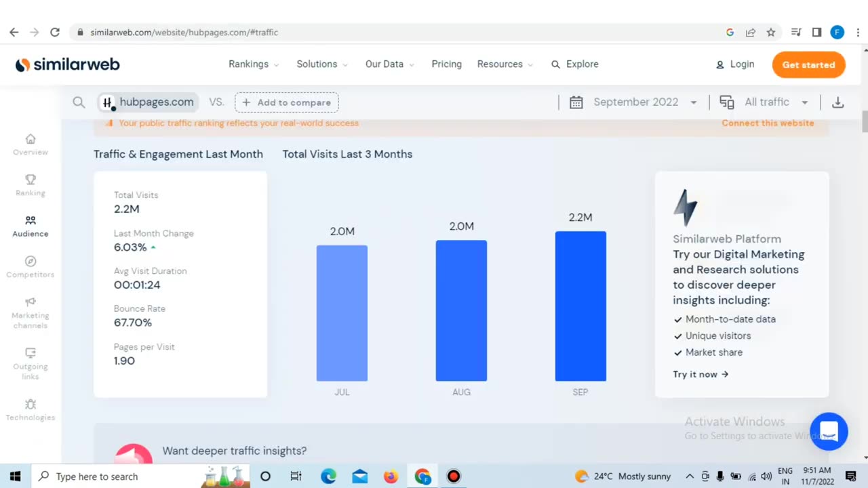Click the SEP 2.2M bar
The height and width of the screenshot is (488, 868).
pos(580,306)
